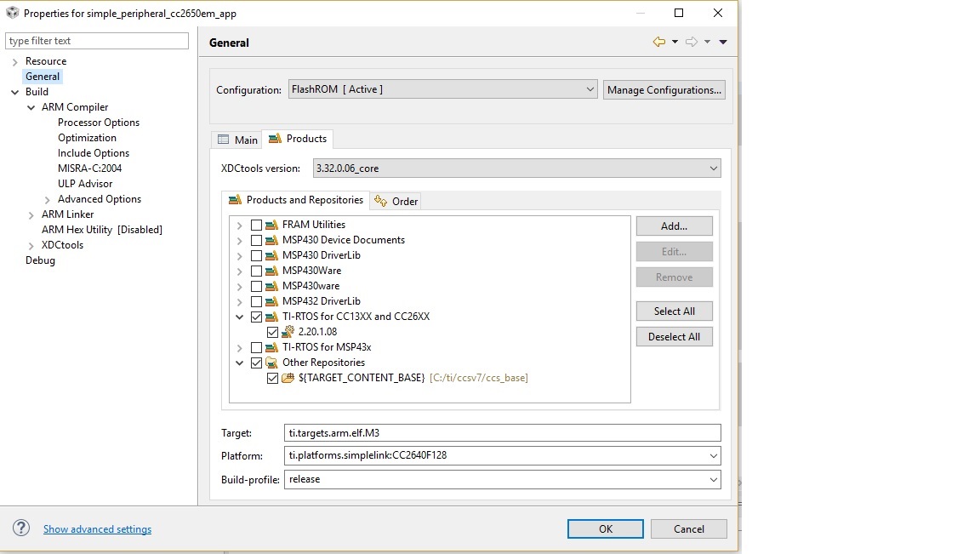Open the Configuration dropdown
980x554 pixels.
443,89
